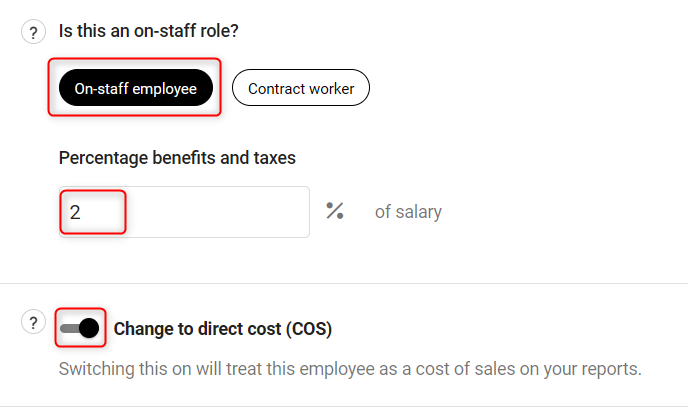
Task: Toggle the Change to direct cost switch
Action: 80,328
